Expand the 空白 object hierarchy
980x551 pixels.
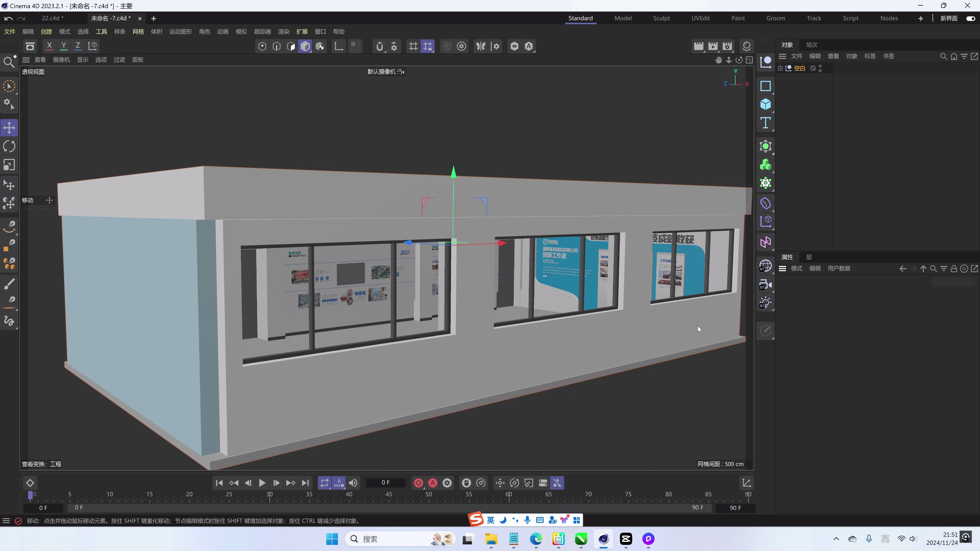coord(780,68)
